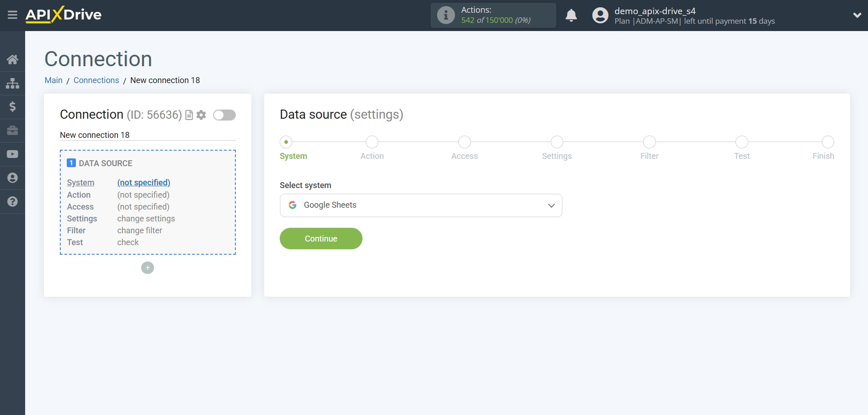Open the YouTube video tutorials icon
Screen dimensions: 868x415
pos(12,154)
